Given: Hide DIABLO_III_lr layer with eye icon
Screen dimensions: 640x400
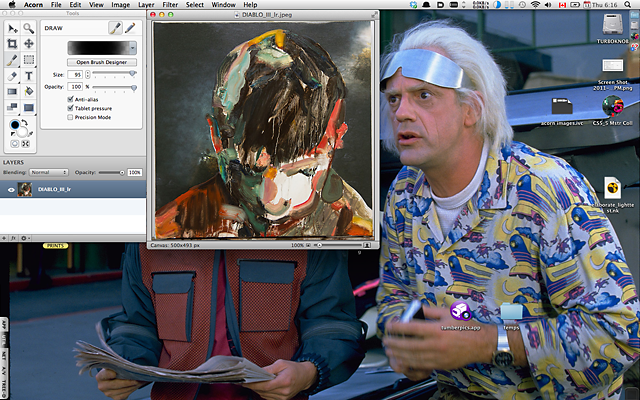Looking at the screenshot, I should [x=11, y=189].
